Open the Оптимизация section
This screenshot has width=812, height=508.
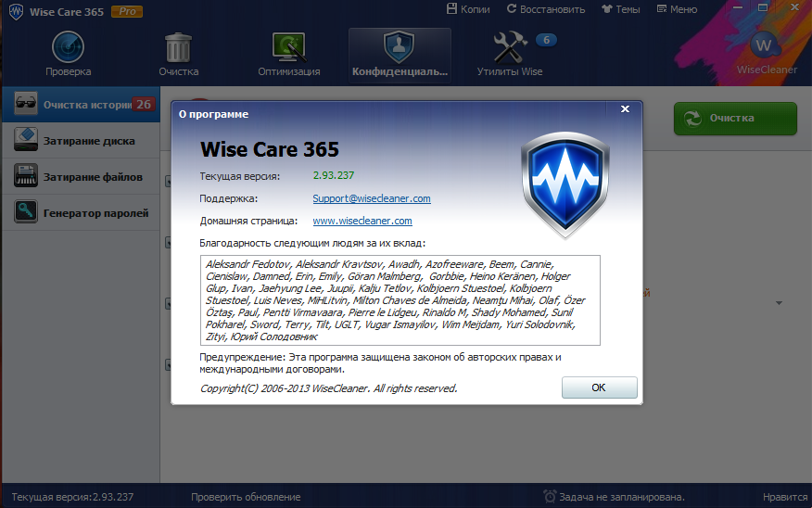pyautogui.click(x=288, y=55)
